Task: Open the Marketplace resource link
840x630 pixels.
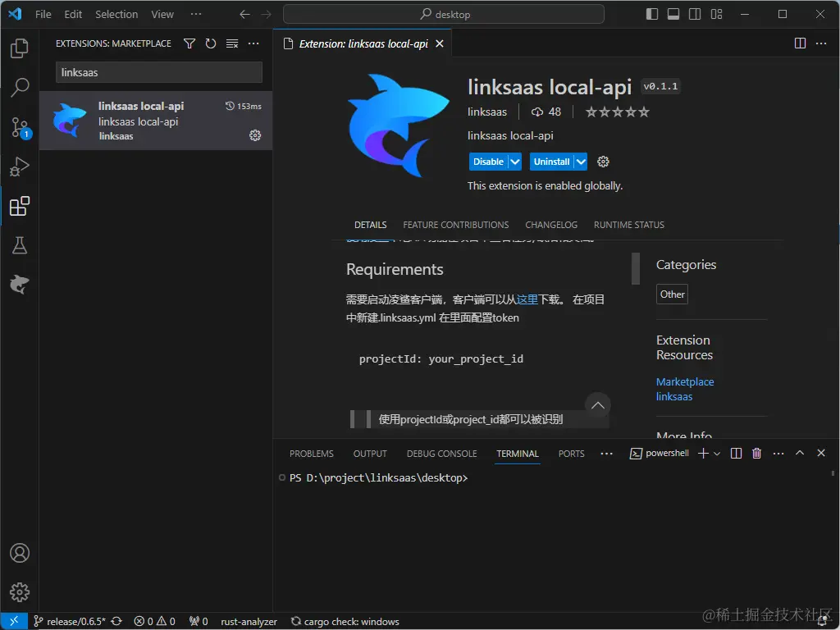Action: pyautogui.click(x=685, y=382)
